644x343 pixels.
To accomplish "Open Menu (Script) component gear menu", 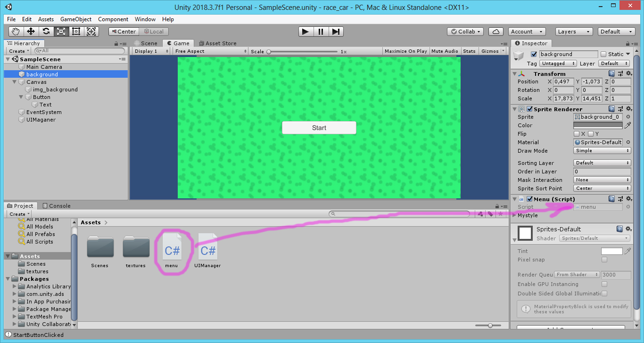I will pos(628,199).
